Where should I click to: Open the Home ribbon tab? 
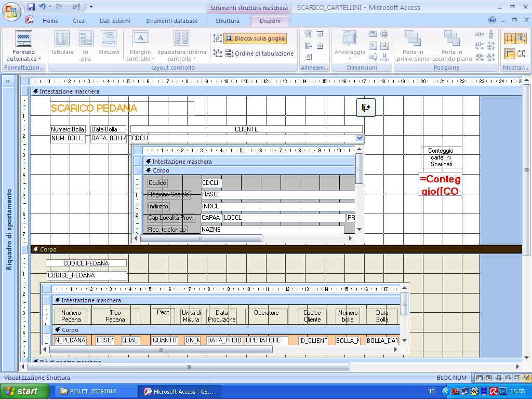point(50,21)
